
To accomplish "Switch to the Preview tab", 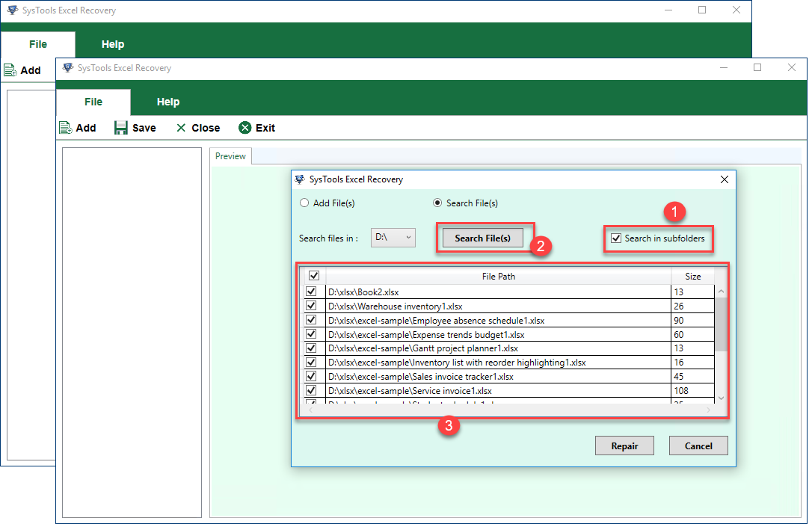I will (230, 155).
